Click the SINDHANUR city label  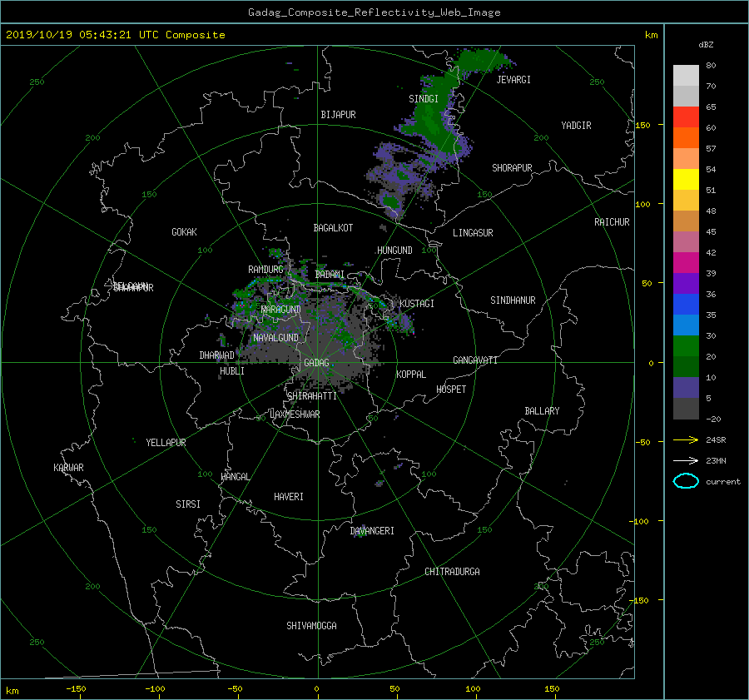click(513, 300)
